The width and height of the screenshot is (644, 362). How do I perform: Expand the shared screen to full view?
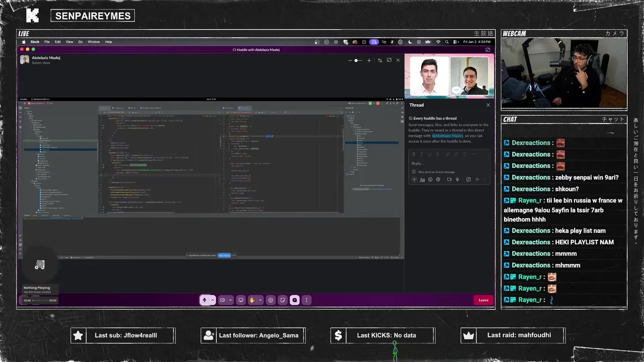tap(389, 60)
